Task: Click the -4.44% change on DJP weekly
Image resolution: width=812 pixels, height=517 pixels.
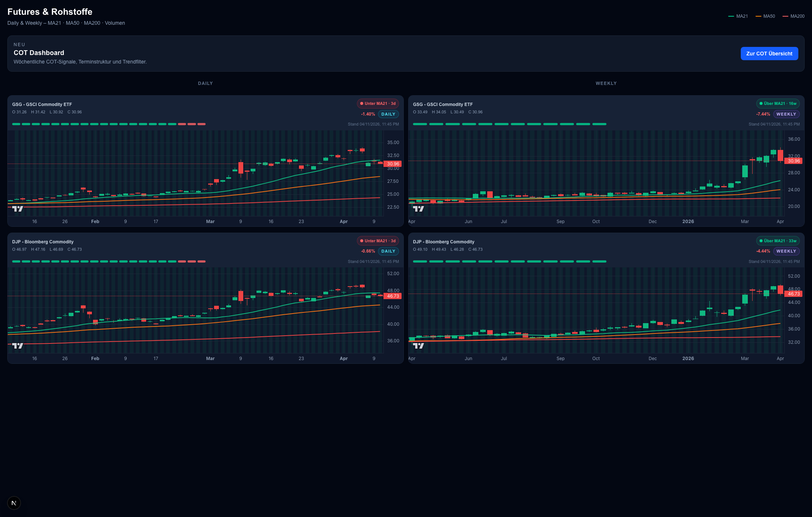Action: [763, 251]
